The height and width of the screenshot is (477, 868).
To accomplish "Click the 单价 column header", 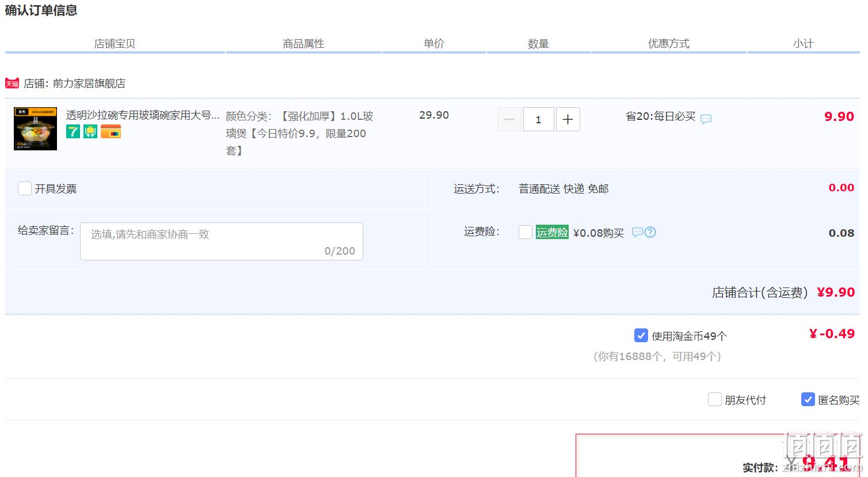I will (x=434, y=44).
